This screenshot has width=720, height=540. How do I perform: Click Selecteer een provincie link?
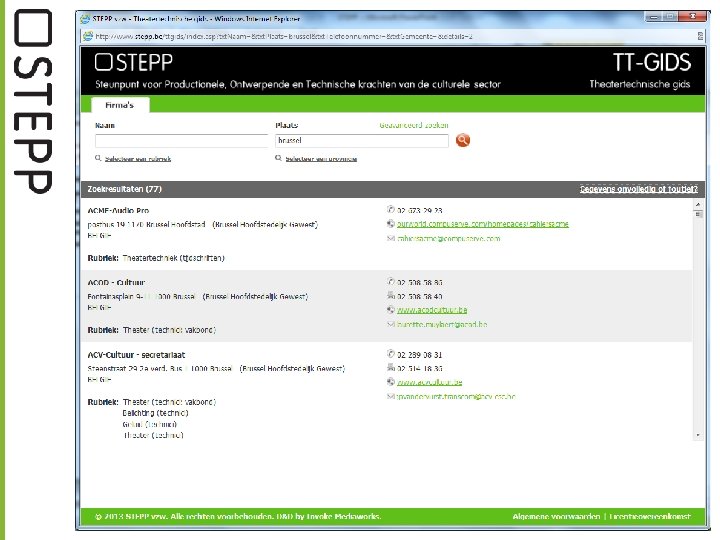pos(321,159)
